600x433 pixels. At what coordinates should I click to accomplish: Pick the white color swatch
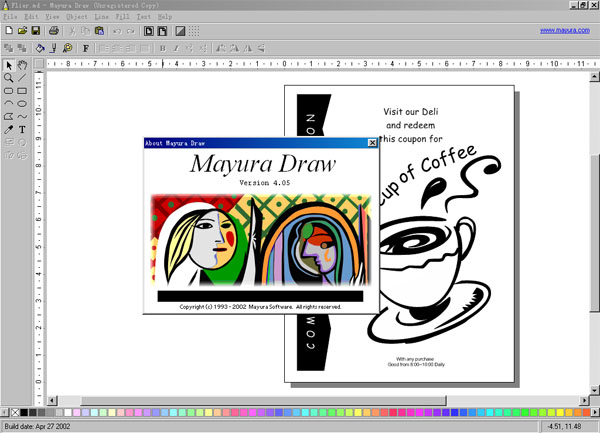[x=68, y=412]
